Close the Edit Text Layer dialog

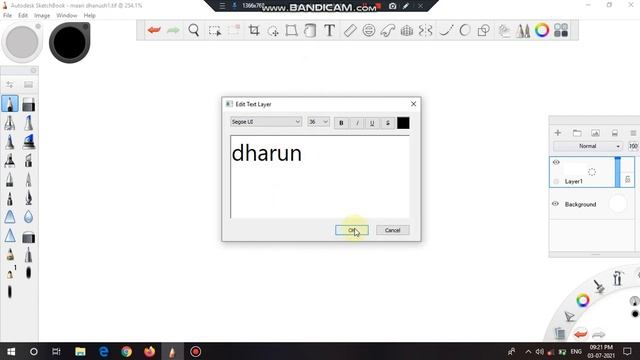pyautogui.click(x=413, y=104)
